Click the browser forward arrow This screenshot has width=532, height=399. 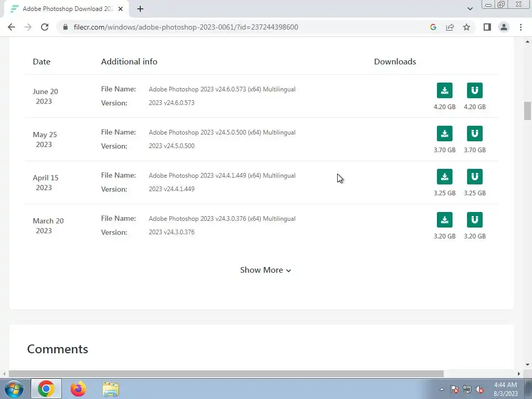coord(28,27)
